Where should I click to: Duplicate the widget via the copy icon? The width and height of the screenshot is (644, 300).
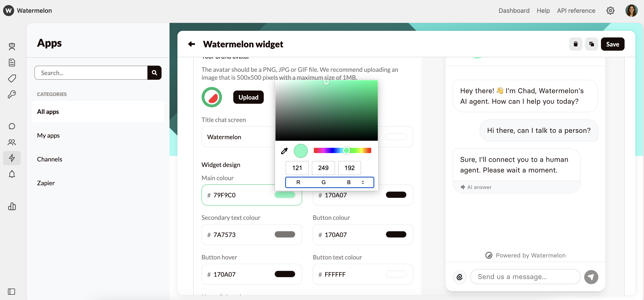591,44
